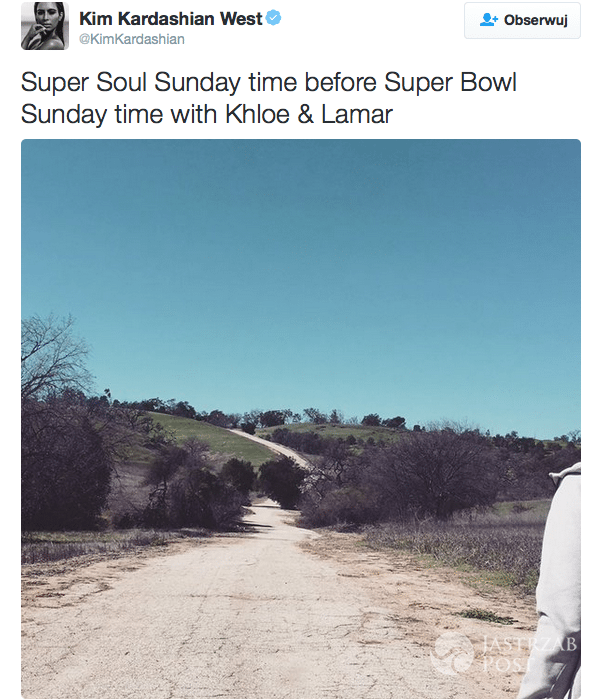The height and width of the screenshot is (700, 598).
Task: Click the gray hoodie sleeve in photo
Action: click(x=558, y=580)
